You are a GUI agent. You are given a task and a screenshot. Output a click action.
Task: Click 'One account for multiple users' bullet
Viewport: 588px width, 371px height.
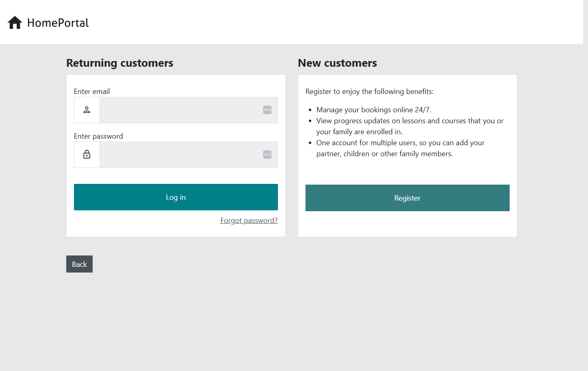401,148
